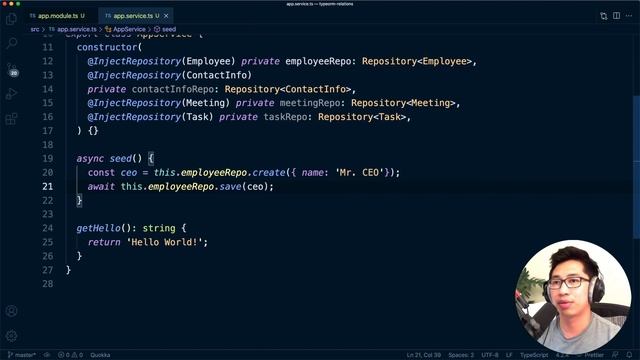Image resolution: width=640 pixels, height=360 pixels.
Task: Click contactInfoRepo on line 14
Action: (173, 89)
